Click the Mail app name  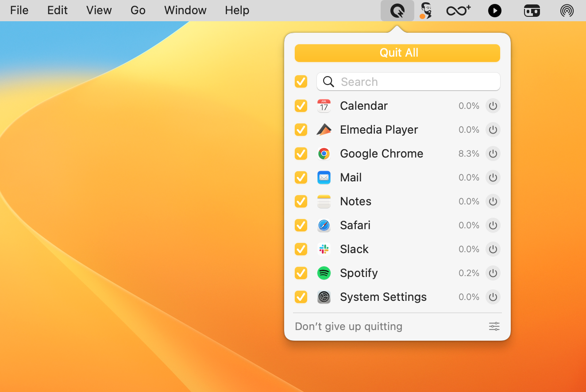[x=351, y=177]
